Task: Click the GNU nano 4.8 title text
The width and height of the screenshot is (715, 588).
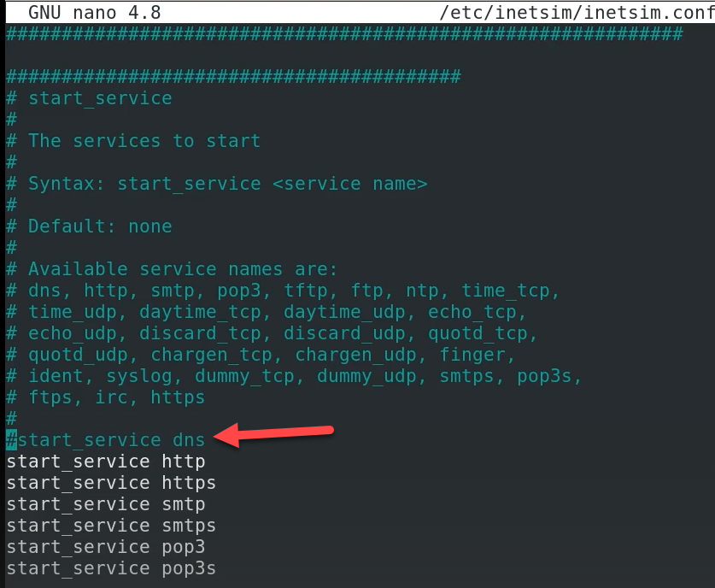Action: 94,13
